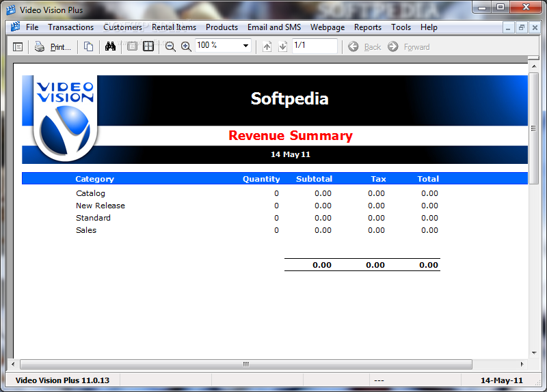This screenshot has height=392, width=547.
Task: Click the 1/1 page number field
Action: pyautogui.click(x=315, y=46)
